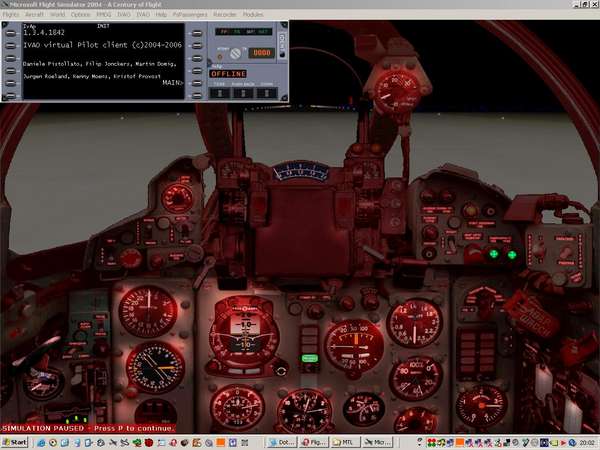Open the Recorder menu
Screen dimensions: 600x450
pyautogui.click(x=225, y=15)
